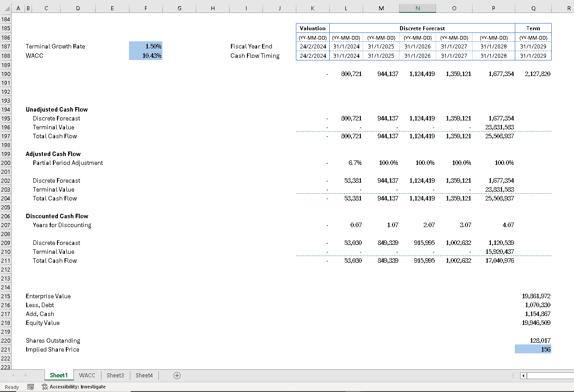Click the left arrow on the horizontal scrollbar
574x392 pixels.
click(523, 376)
